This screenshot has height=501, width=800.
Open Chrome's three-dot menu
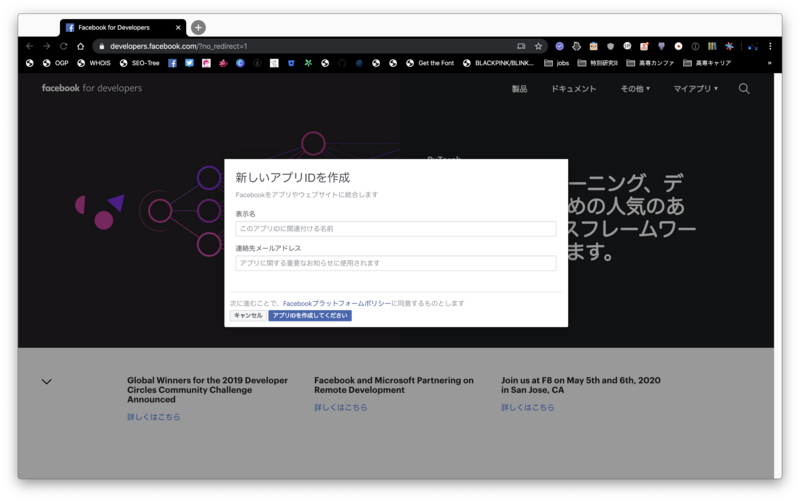(x=770, y=46)
